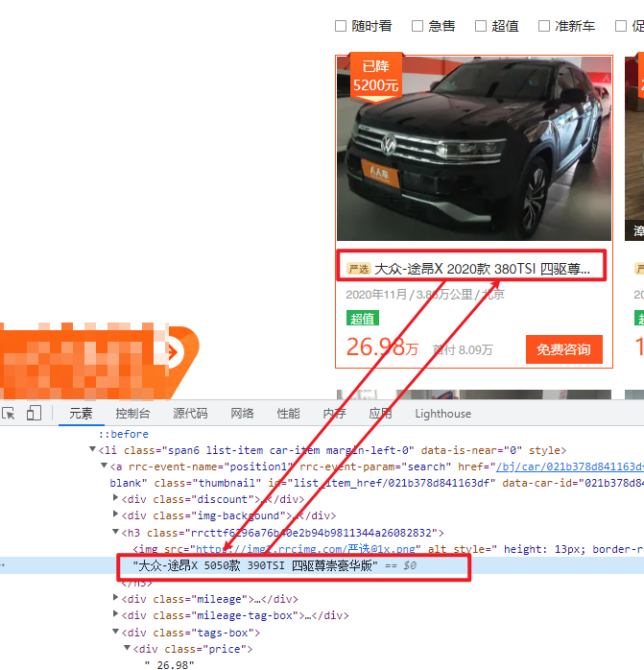This screenshot has width=644, height=670.
Task: Expand the div class mileage node
Action: (x=115, y=598)
